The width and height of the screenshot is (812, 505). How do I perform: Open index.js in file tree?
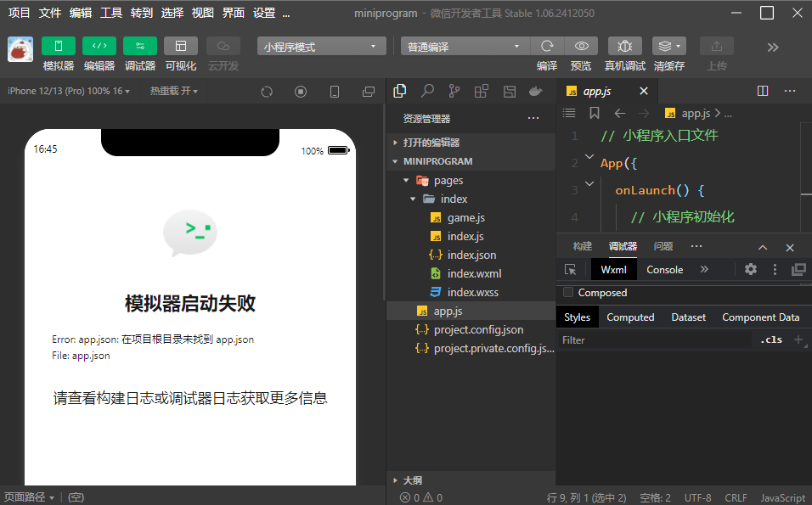click(x=471, y=237)
